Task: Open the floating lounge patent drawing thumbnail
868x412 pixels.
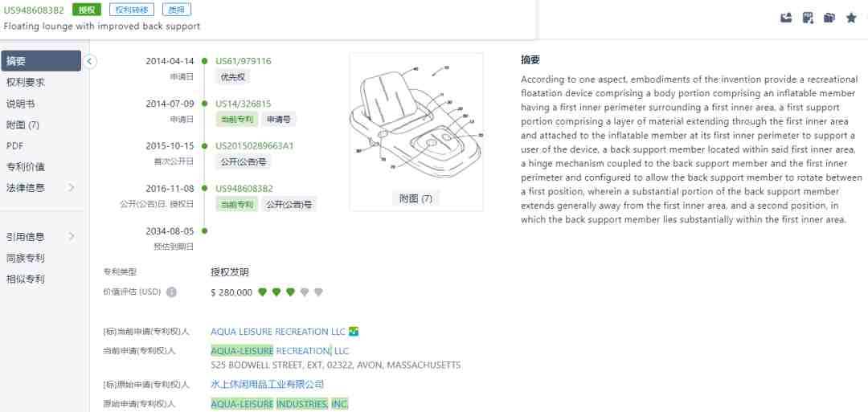Action: pyautogui.click(x=416, y=124)
